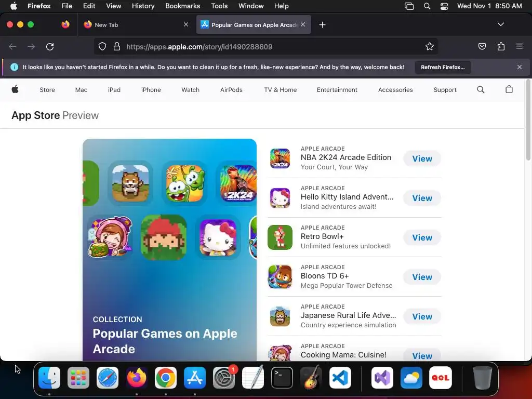The width and height of the screenshot is (532, 399).
Task: Click View for Retro Bowl+
Action: (x=422, y=237)
